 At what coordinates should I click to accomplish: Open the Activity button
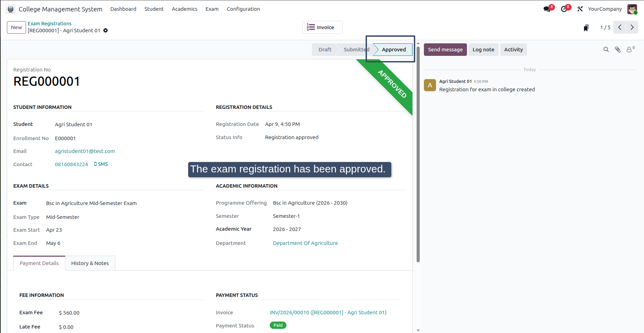click(x=513, y=50)
